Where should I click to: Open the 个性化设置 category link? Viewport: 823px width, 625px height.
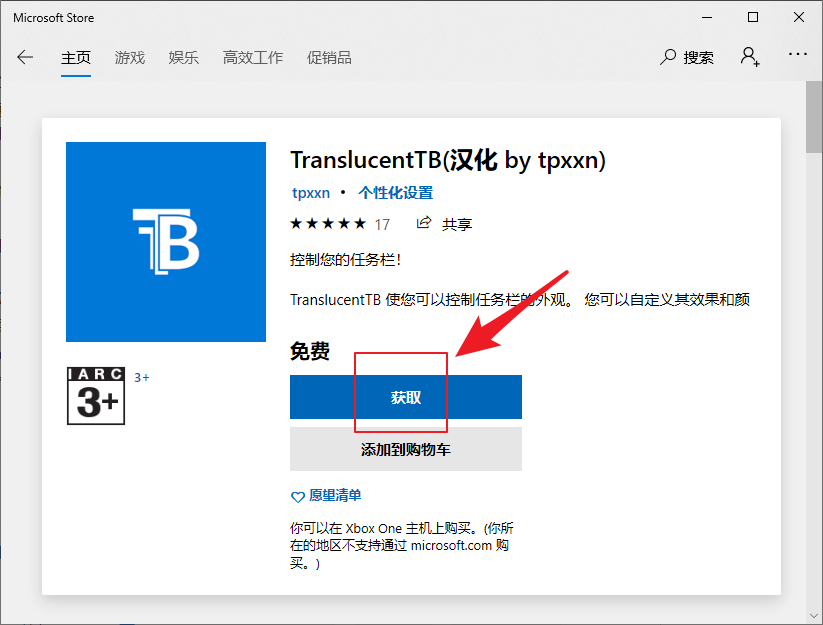tap(395, 193)
